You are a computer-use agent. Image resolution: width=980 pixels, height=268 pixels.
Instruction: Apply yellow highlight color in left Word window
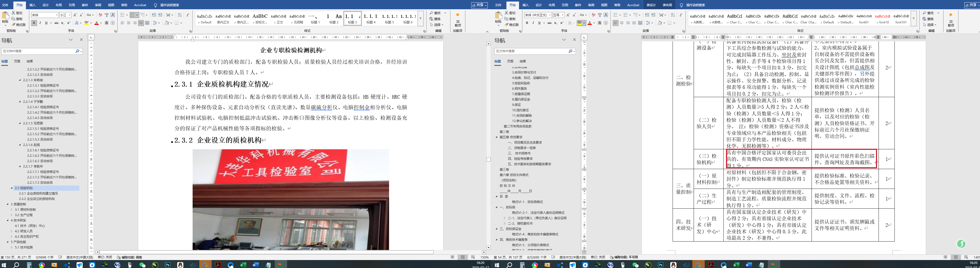pos(86,23)
